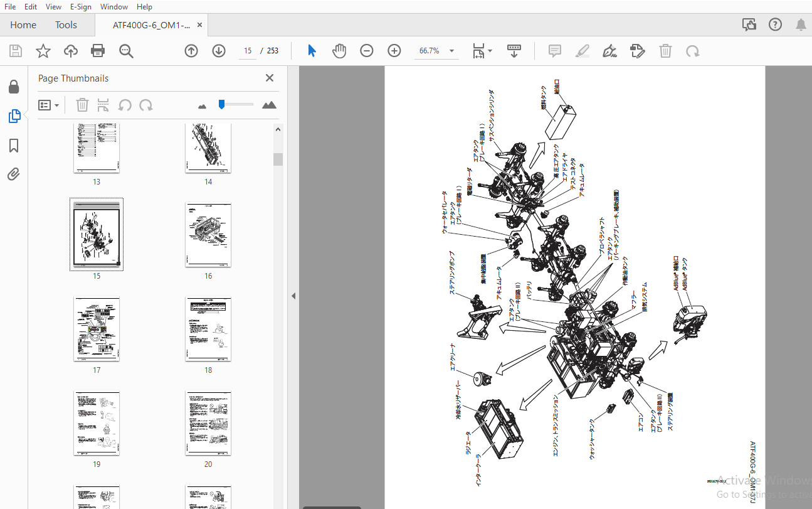Open the zoom level dropdown arrow
The height and width of the screenshot is (509, 812).
pyautogui.click(x=451, y=51)
